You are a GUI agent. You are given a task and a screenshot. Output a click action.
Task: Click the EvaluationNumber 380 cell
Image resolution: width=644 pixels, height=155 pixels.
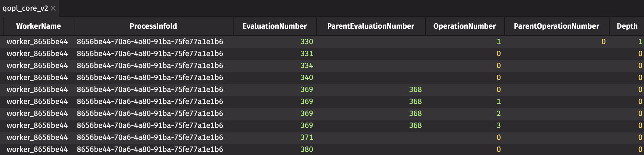(307, 149)
